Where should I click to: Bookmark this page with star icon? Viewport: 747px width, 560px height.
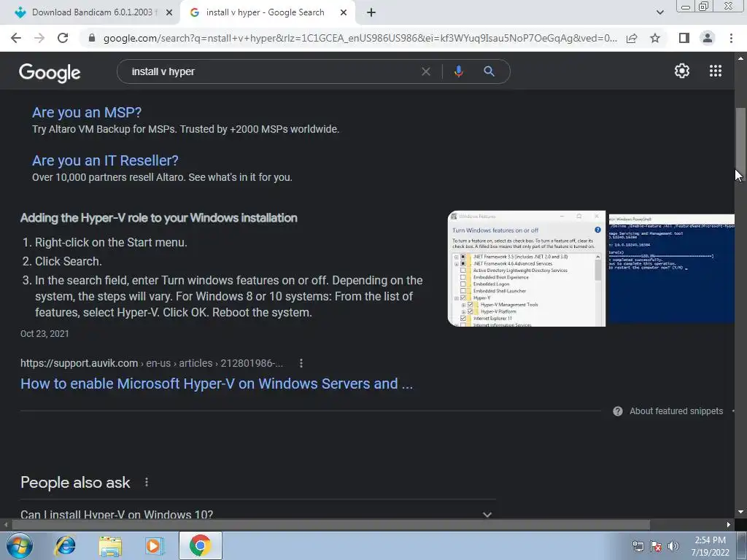(x=655, y=38)
